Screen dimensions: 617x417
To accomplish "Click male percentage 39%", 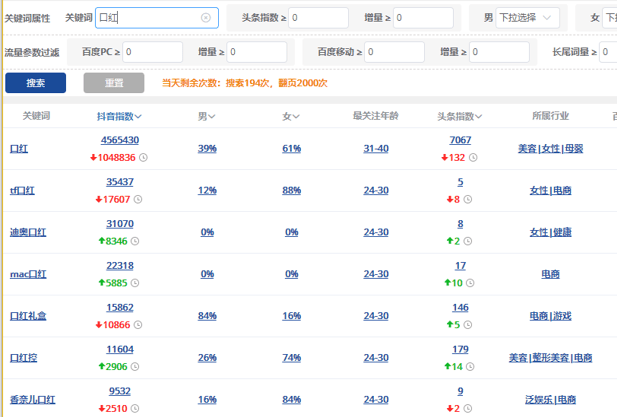I will 207,149.
